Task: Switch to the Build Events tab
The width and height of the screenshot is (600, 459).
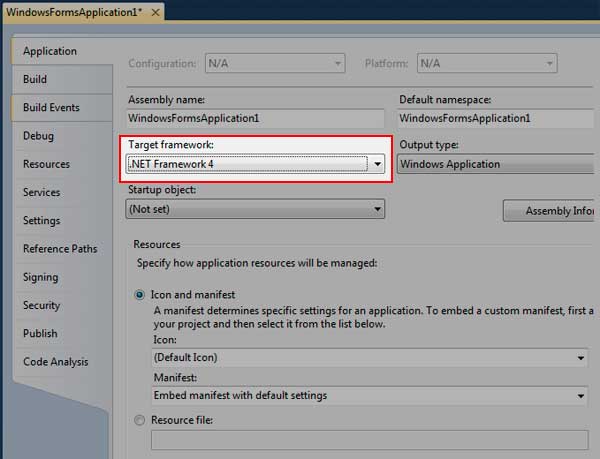Action: (x=62, y=107)
